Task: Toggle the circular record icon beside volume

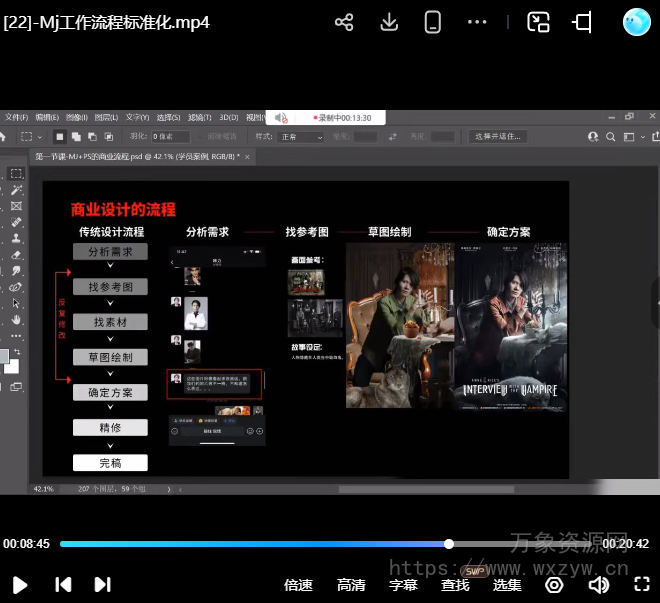Action: pyautogui.click(x=554, y=585)
